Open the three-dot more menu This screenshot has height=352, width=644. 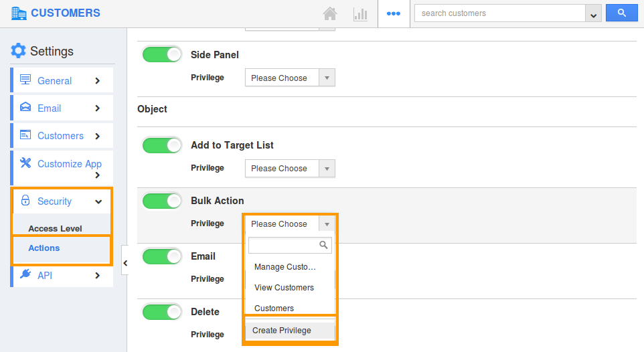tap(394, 13)
